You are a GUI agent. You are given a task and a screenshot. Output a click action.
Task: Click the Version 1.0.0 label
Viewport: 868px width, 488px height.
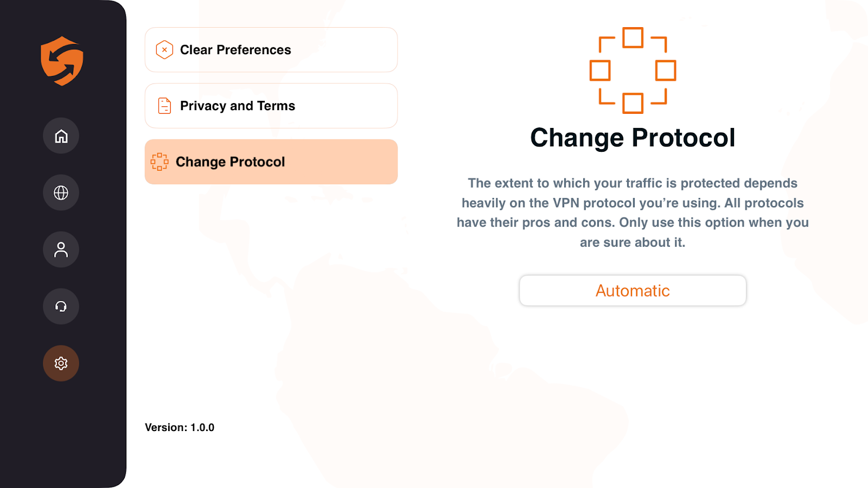click(x=180, y=427)
